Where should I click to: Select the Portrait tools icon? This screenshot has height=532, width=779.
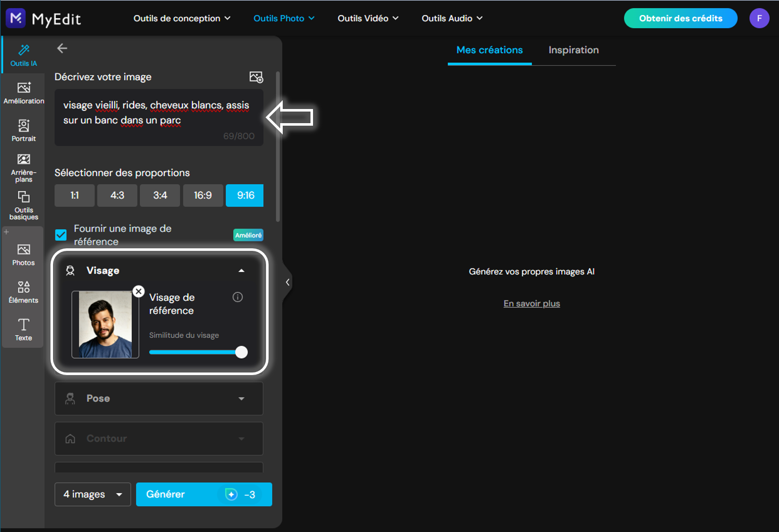(24, 130)
